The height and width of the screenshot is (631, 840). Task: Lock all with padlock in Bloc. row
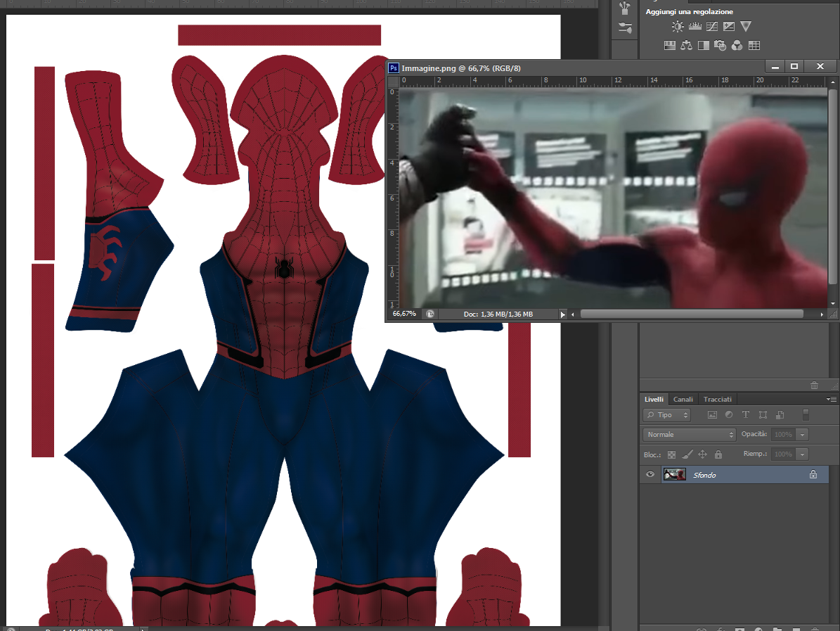coord(718,454)
